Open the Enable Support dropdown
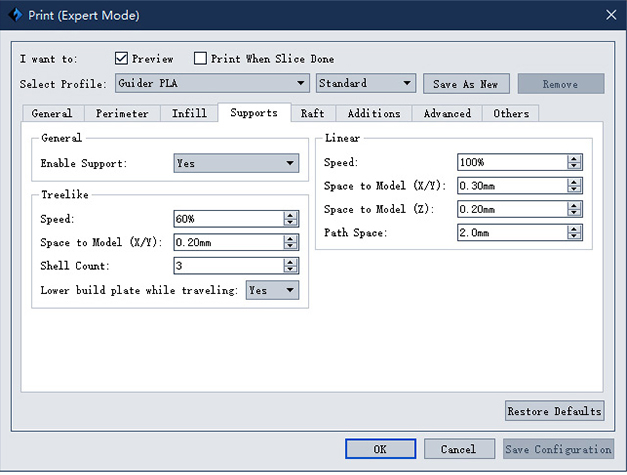Viewport: 627px width, 475px height. click(x=236, y=163)
